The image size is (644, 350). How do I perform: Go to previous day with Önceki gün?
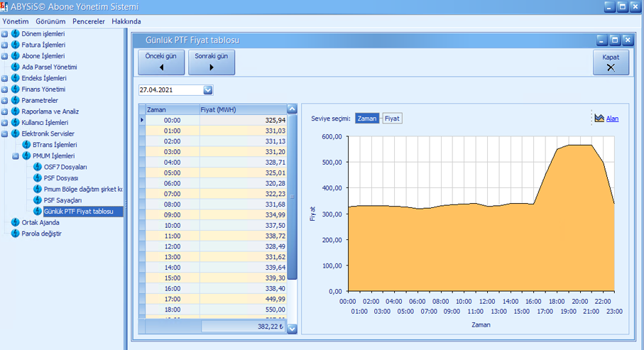coord(161,62)
